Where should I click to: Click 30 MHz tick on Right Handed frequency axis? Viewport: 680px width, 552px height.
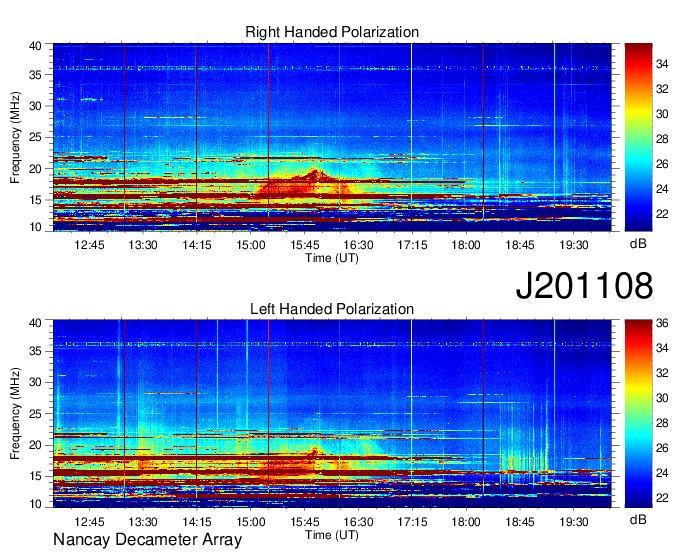(x=35, y=106)
